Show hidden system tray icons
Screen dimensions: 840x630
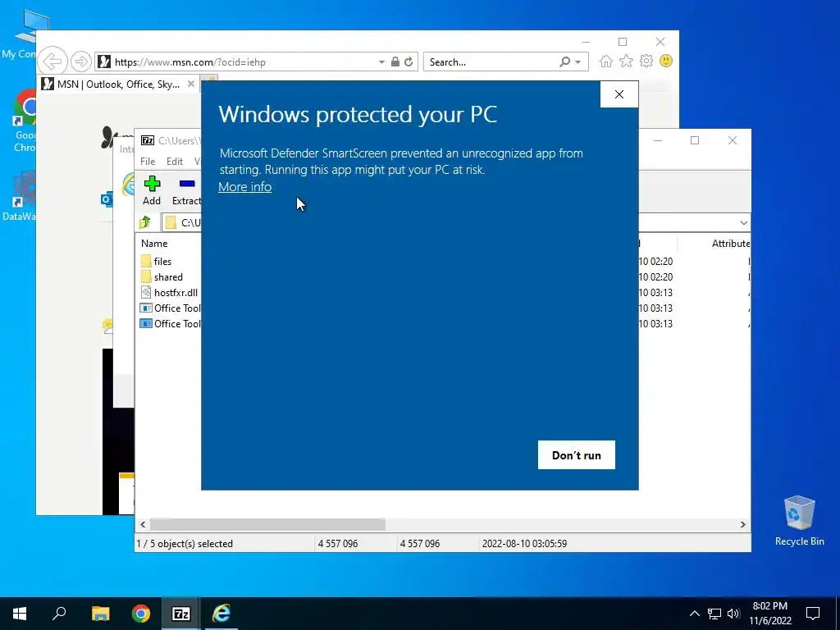coord(694,614)
